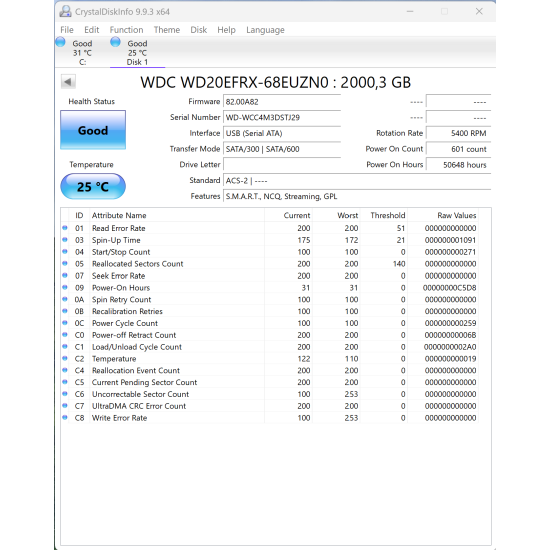Click the Features field
The width and height of the screenshot is (550, 550).
click(x=357, y=196)
